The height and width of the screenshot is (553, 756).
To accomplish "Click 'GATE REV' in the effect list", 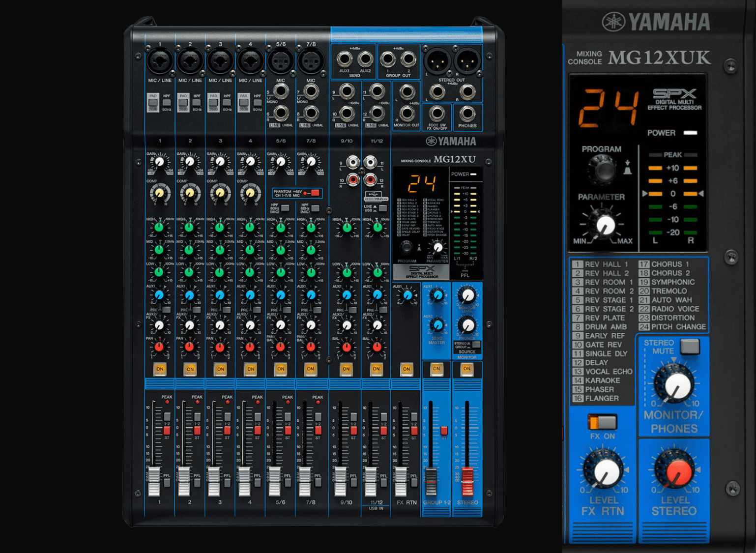I will [x=604, y=345].
